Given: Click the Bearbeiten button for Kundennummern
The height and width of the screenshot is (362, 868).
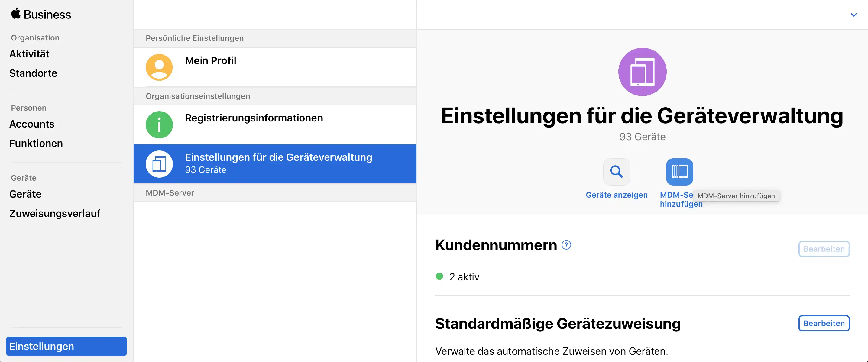Looking at the screenshot, I should tap(824, 249).
